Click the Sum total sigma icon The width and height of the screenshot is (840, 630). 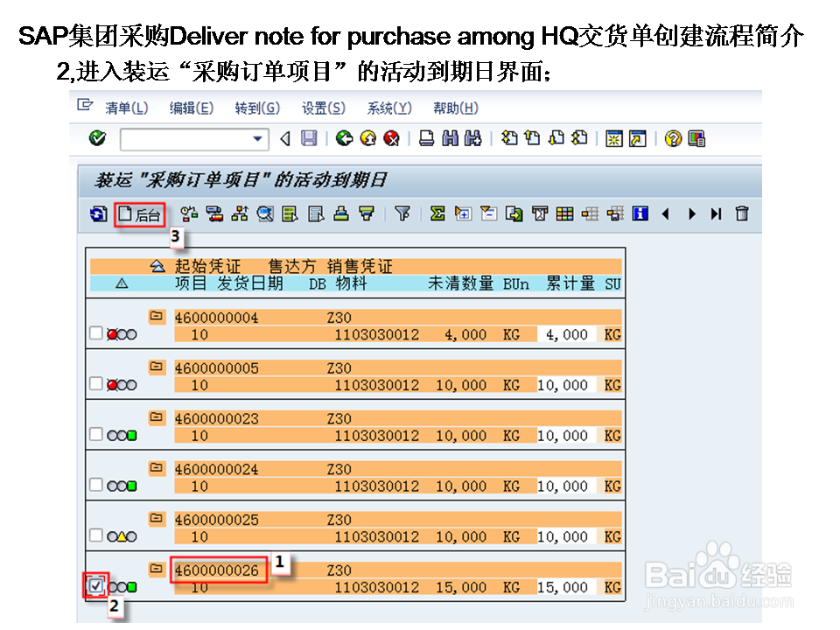[x=437, y=214]
